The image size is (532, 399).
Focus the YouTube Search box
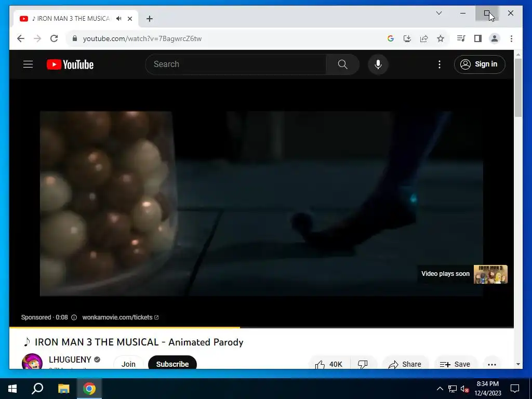(236, 64)
